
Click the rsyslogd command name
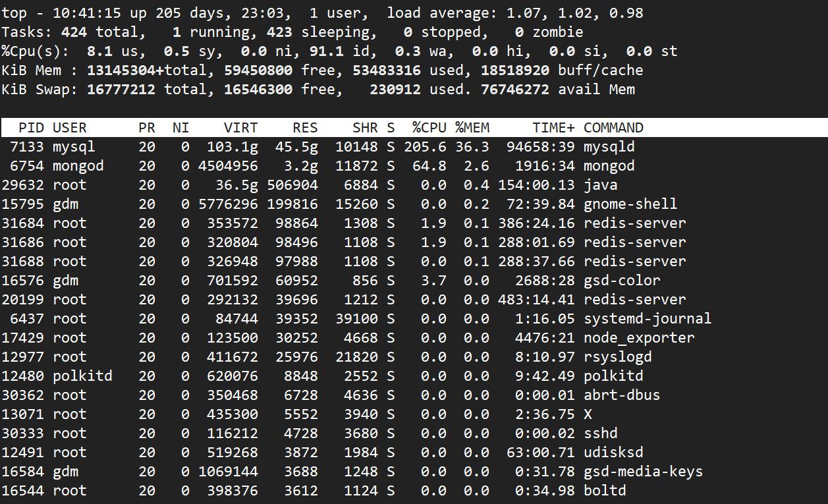point(618,357)
